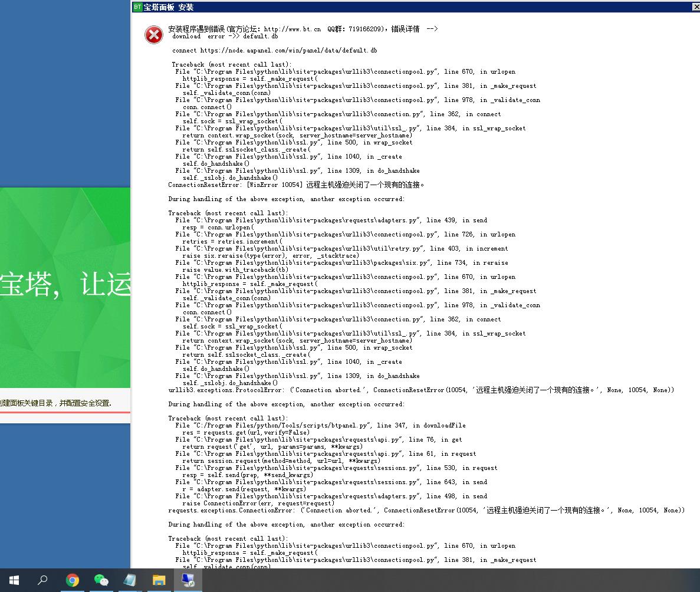Click 'resp = conn.urlopen(' line
The image size is (700, 592).
(x=218, y=227)
